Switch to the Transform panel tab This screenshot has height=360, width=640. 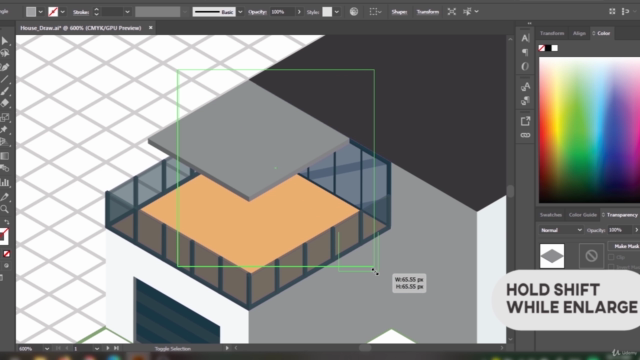tap(552, 33)
